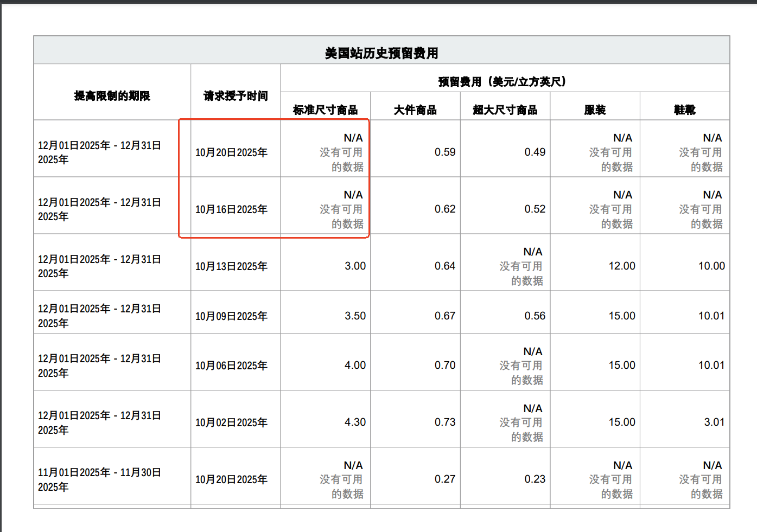Click the 请求授予时间 column header
This screenshot has height=532, width=757.
coord(236,96)
